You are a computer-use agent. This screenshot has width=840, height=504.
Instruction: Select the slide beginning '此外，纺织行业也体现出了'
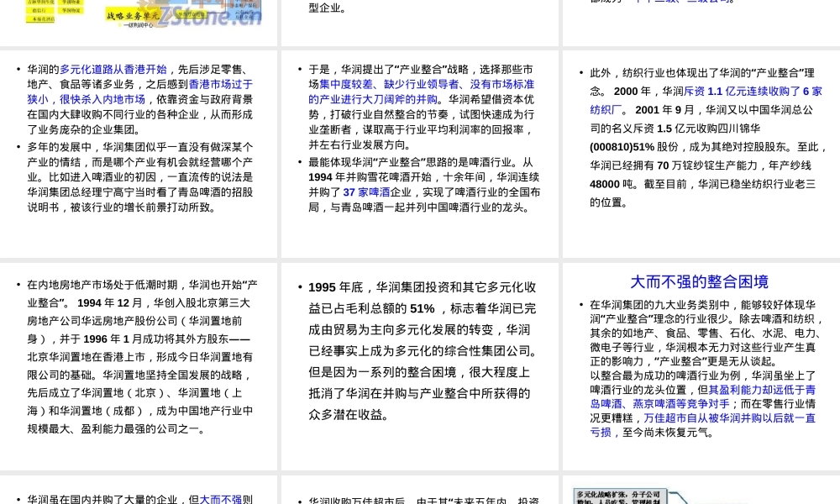tap(701, 154)
